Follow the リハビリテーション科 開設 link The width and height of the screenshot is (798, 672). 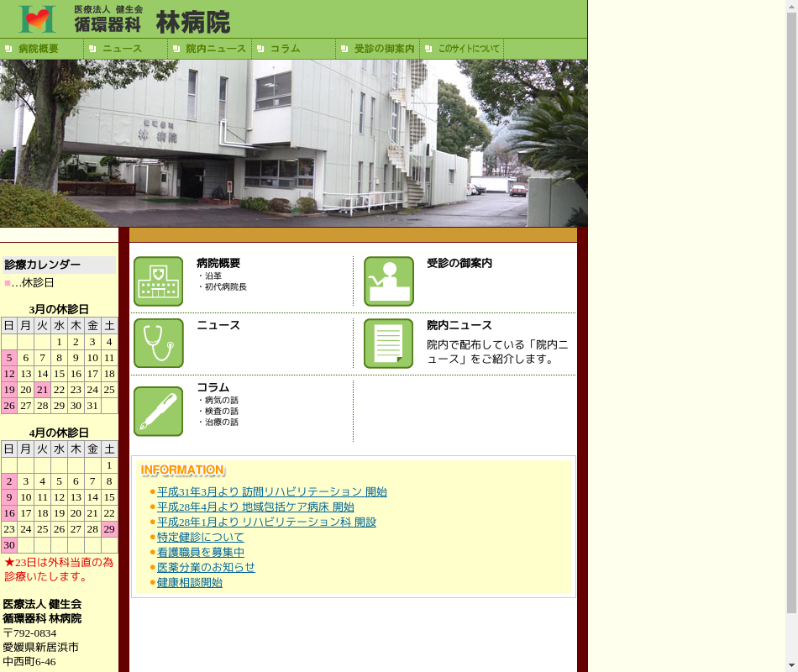point(266,522)
